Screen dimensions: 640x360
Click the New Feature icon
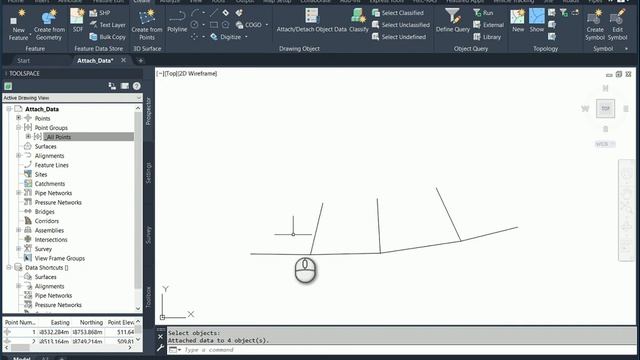pos(18,25)
